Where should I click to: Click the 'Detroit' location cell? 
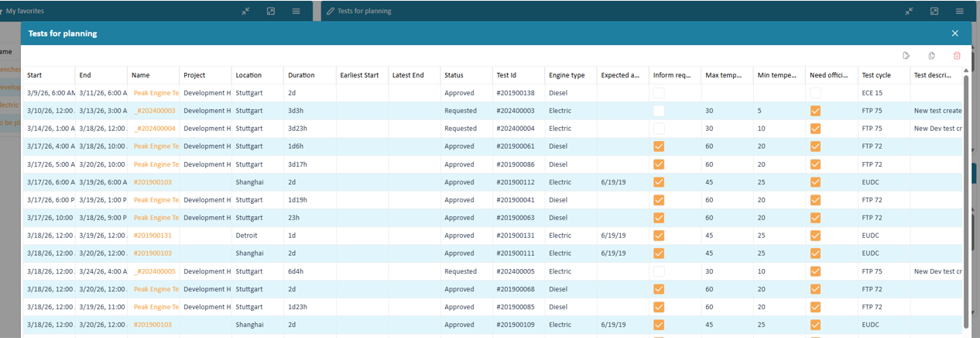click(x=258, y=236)
